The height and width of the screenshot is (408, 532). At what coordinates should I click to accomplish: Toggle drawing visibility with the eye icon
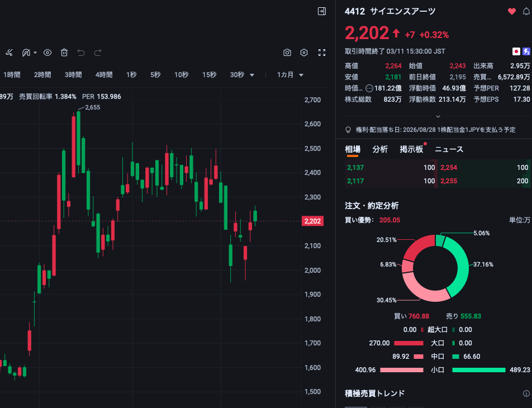[47, 53]
